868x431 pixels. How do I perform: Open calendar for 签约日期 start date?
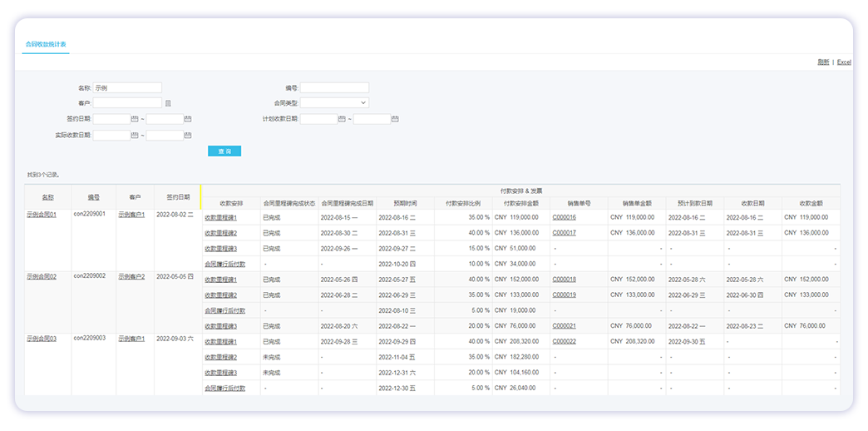pyautogui.click(x=135, y=119)
